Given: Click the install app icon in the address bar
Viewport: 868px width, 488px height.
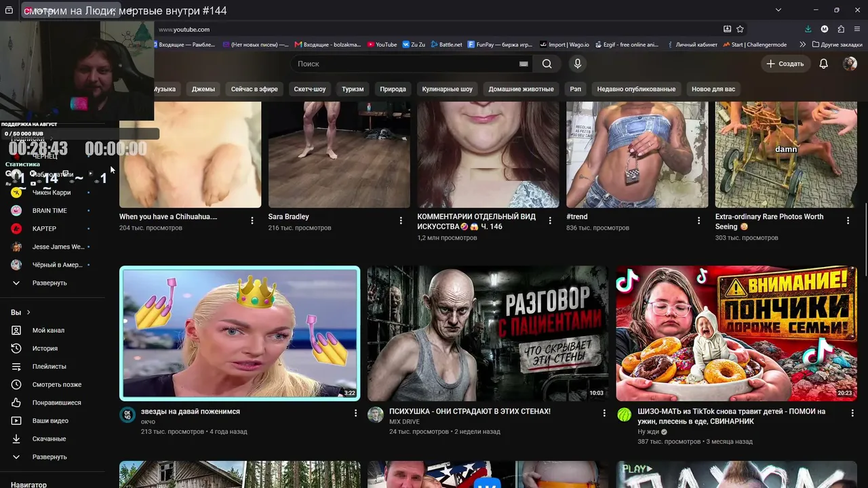Looking at the screenshot, I should (x=727, y=29).
